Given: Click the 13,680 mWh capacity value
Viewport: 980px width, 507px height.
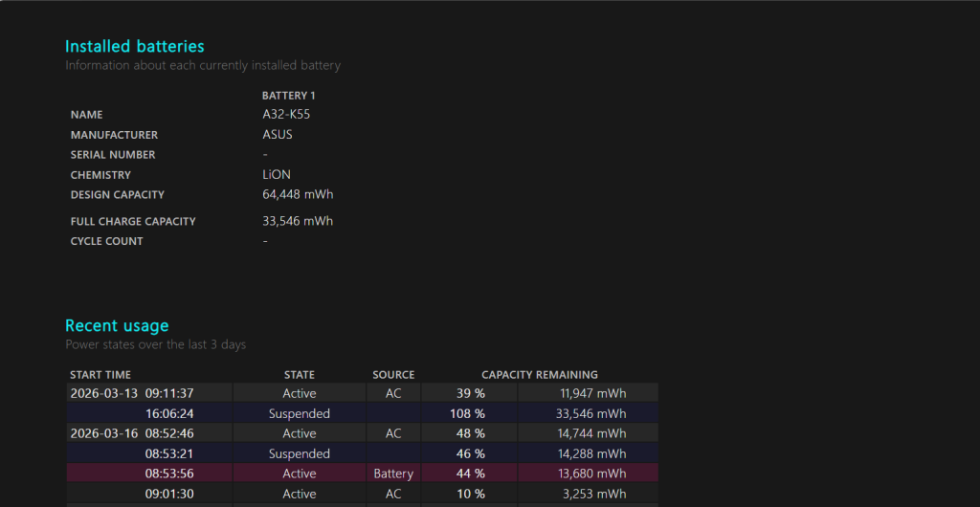Looking at the screenshot, I should tap(593, 474).
